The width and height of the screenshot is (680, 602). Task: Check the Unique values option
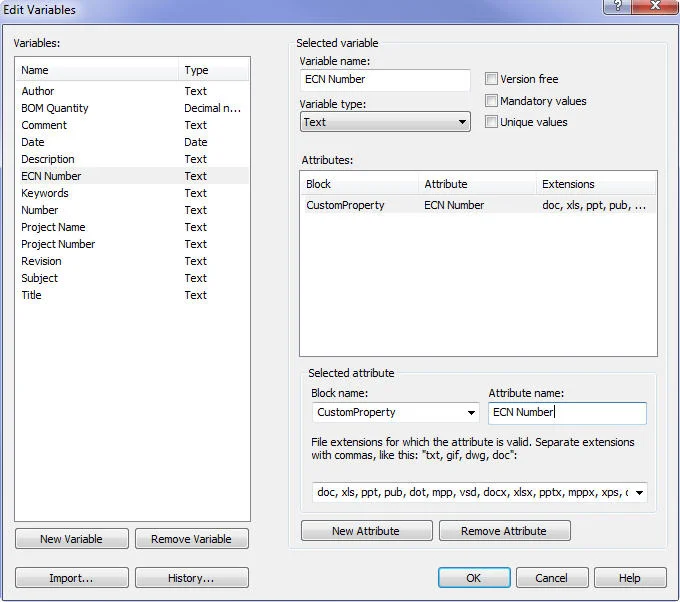click(491, 122)
